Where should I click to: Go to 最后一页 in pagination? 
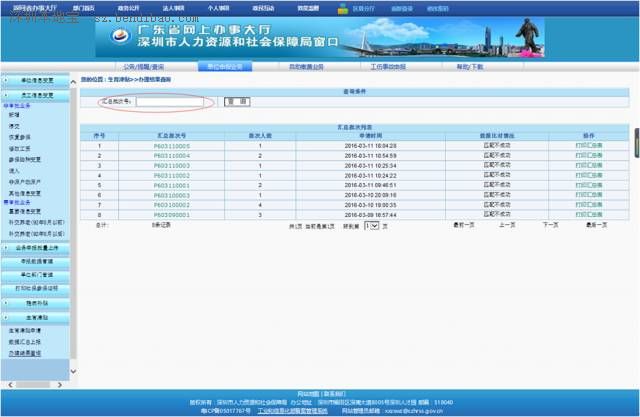coord(597,226)
